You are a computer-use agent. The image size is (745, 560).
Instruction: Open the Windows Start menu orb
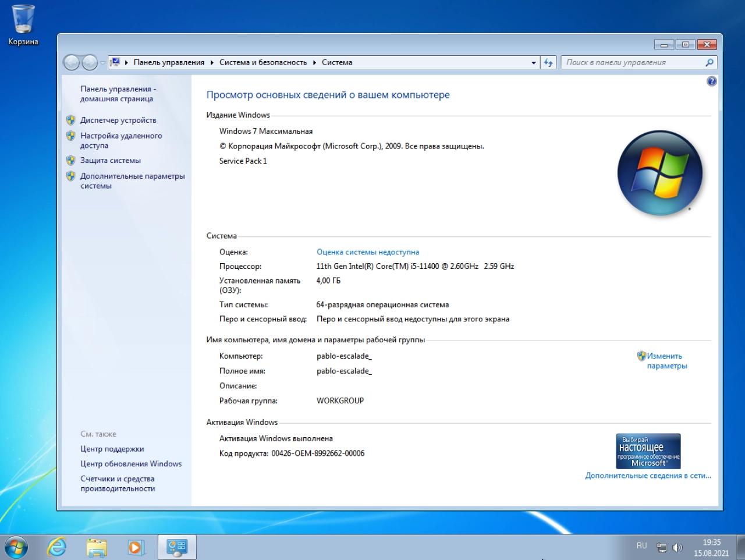pos(16,547)
